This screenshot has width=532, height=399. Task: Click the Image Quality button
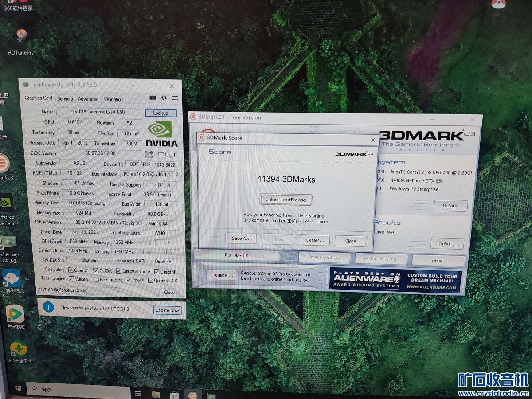325,258
